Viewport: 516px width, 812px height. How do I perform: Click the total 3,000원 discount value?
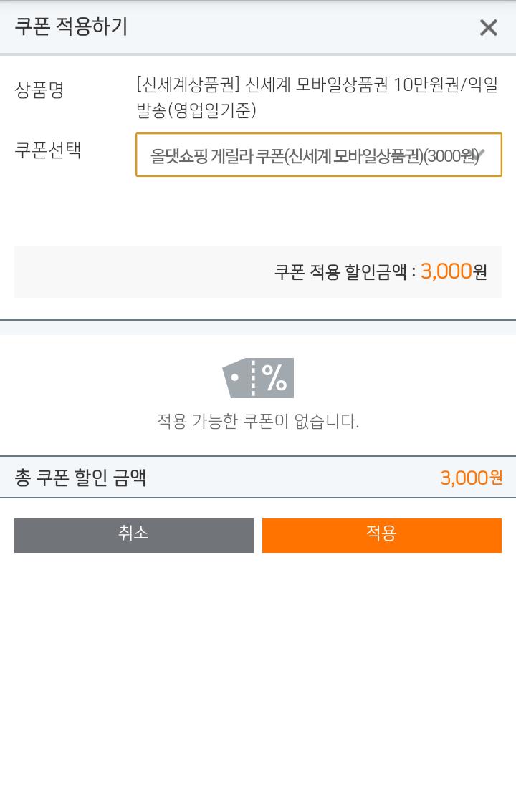point(471,478)
